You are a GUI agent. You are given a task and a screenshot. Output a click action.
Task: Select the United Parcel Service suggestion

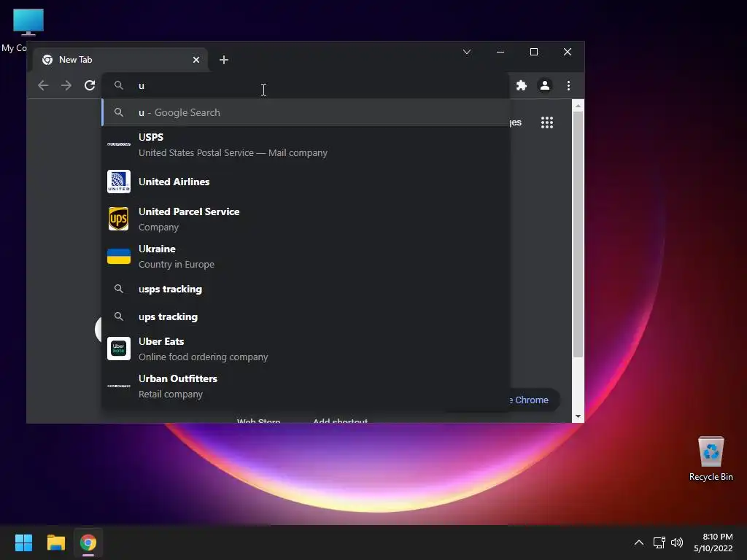coord(306,219)
